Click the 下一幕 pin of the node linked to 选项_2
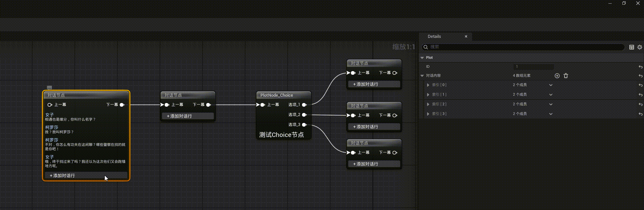 tap(395, 115)
